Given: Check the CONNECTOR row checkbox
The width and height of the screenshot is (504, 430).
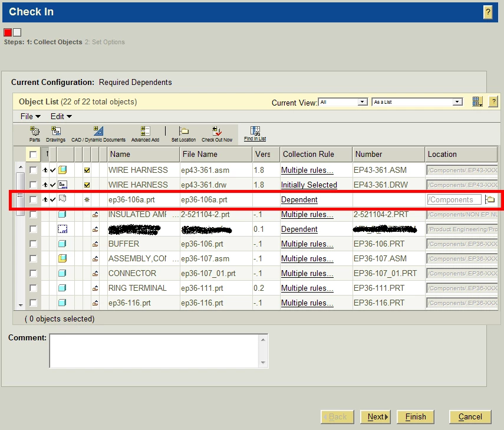Looking at the screenshot, I should (x=33, y=273).
